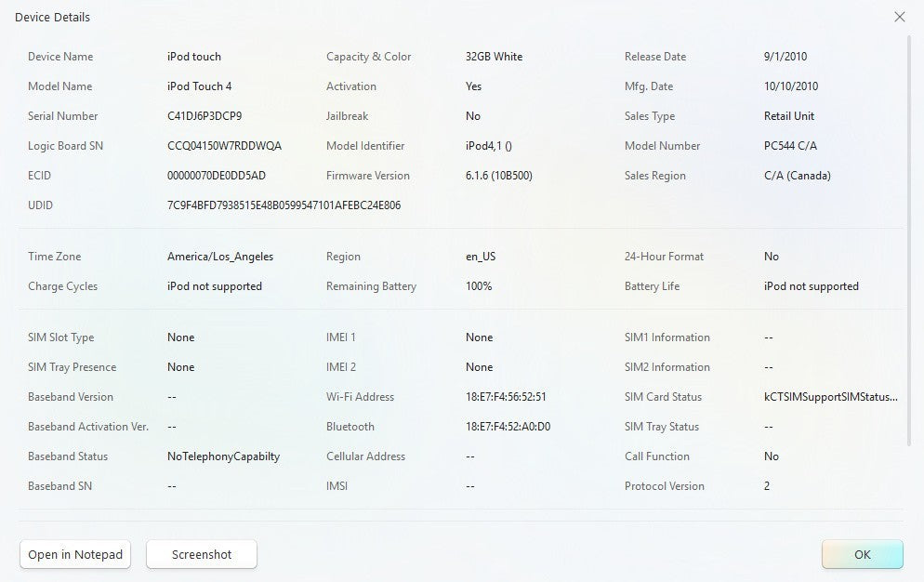
Task: Click the Capacity & Color label
Action: click(369, 57)
